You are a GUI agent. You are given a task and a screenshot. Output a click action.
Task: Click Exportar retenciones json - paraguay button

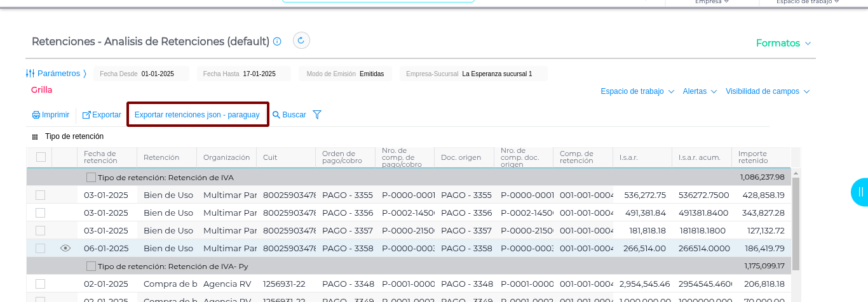(x=197, y=115)
